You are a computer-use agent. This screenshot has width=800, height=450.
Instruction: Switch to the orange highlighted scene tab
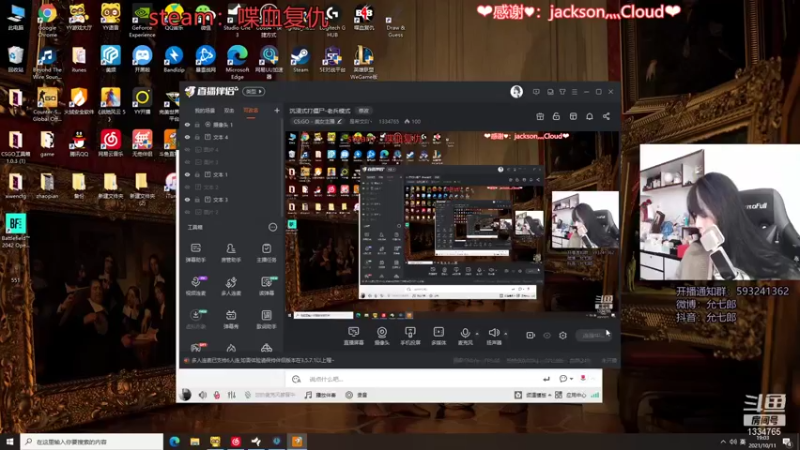251,110
